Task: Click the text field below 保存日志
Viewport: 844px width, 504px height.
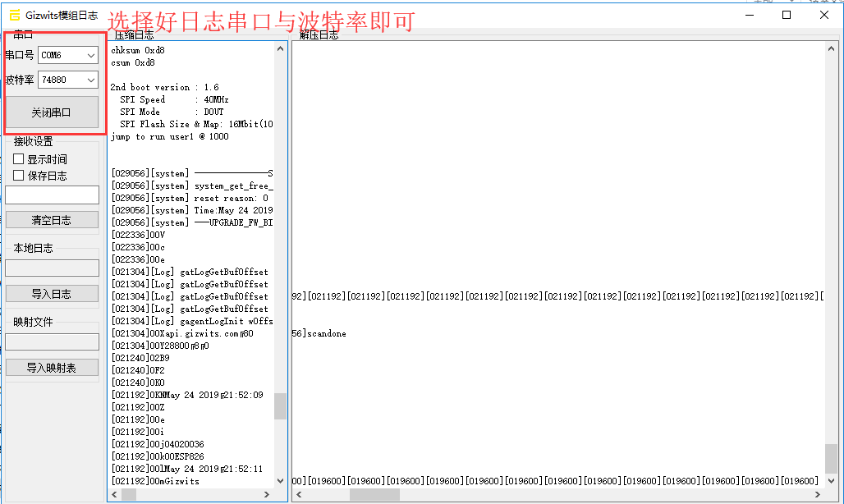Action: [52, 195]
